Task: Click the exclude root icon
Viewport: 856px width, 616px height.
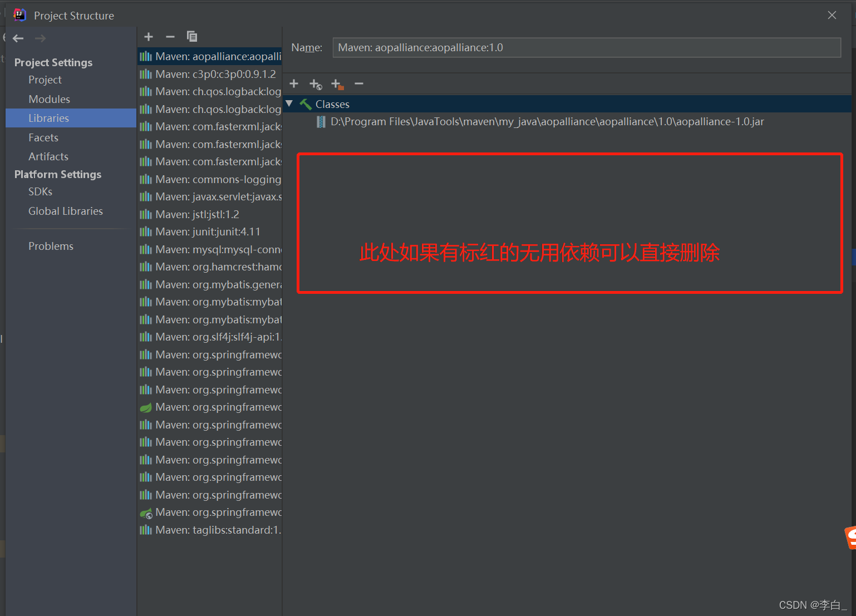Action: click(x=337, y=85)
